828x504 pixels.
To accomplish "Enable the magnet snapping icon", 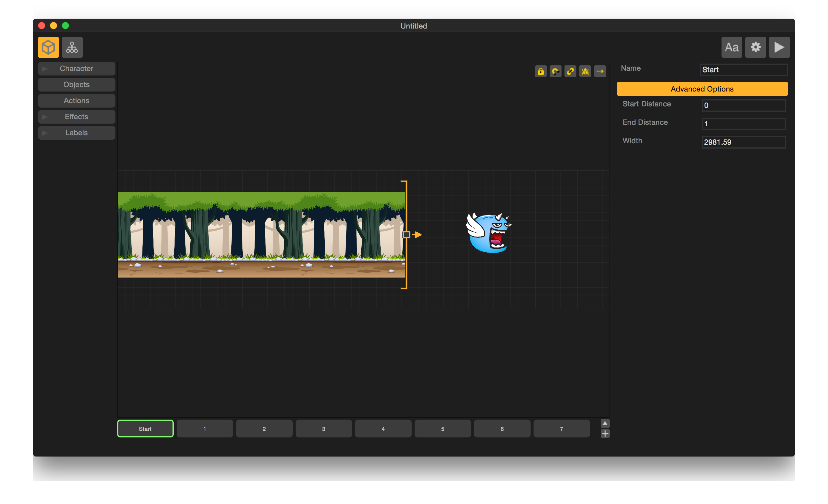I will coord(556,71).
